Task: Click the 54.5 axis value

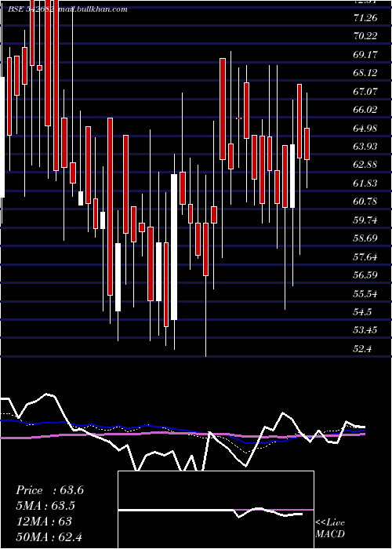Action: tap(362, 311)
